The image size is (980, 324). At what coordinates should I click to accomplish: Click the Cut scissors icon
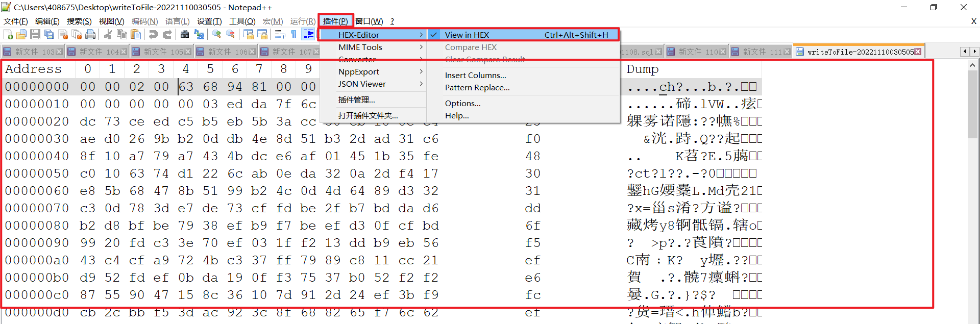108,34
